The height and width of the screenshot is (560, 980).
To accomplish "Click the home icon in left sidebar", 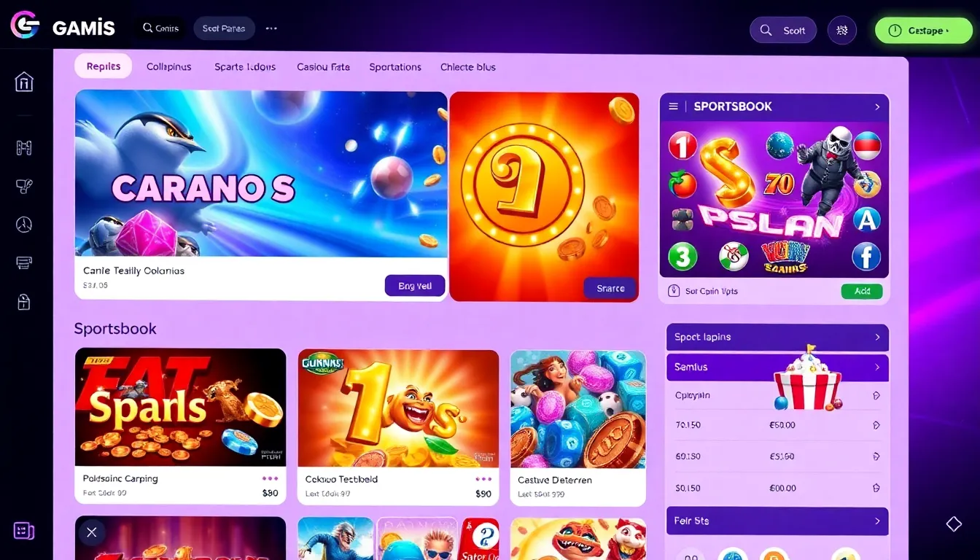I will click(24, 82).
